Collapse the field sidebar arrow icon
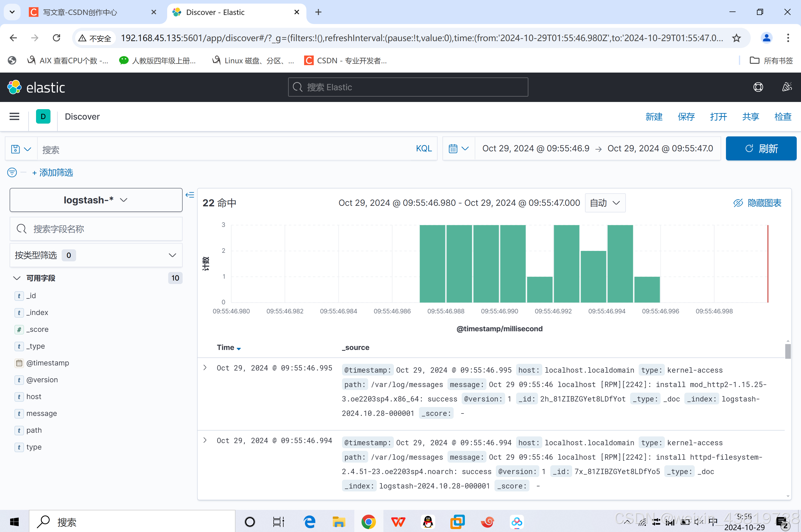The image size is (801, 532). pyautogui.click(x=190, y=195)
